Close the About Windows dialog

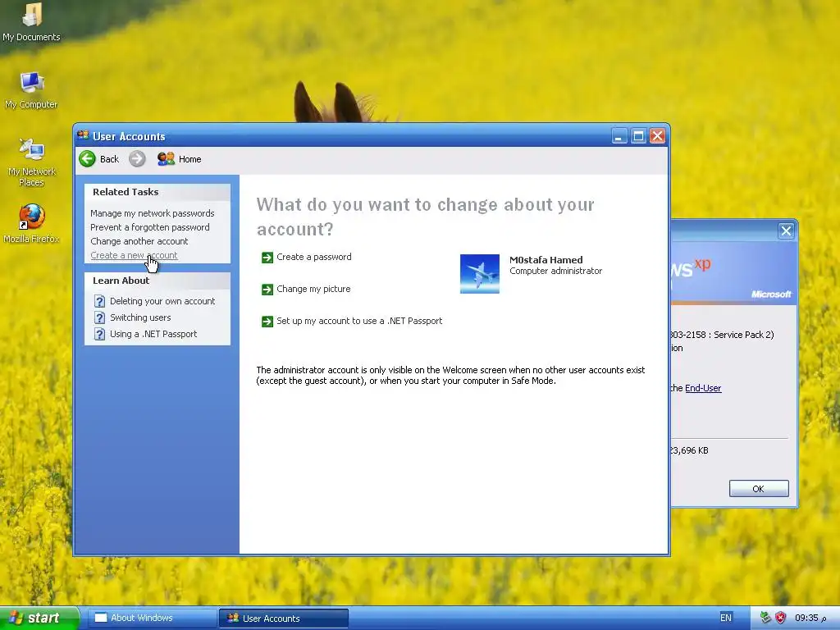point(786,231)
